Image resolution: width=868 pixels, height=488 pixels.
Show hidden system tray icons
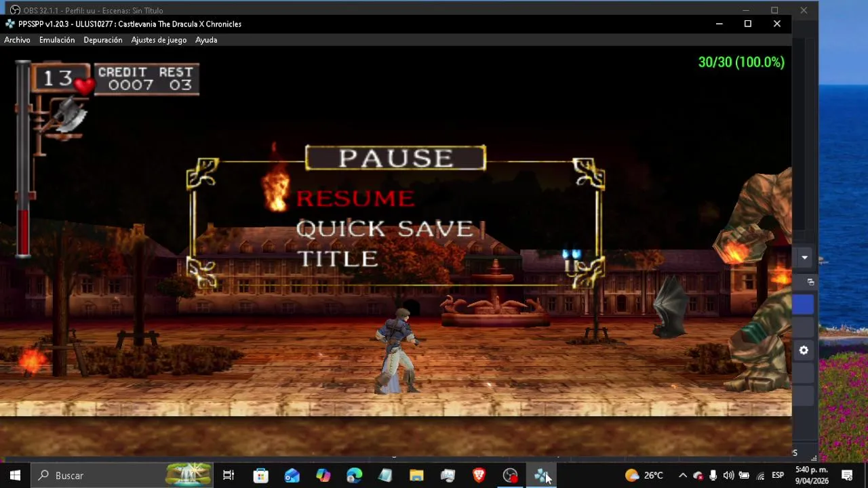[x=683, y=475]
